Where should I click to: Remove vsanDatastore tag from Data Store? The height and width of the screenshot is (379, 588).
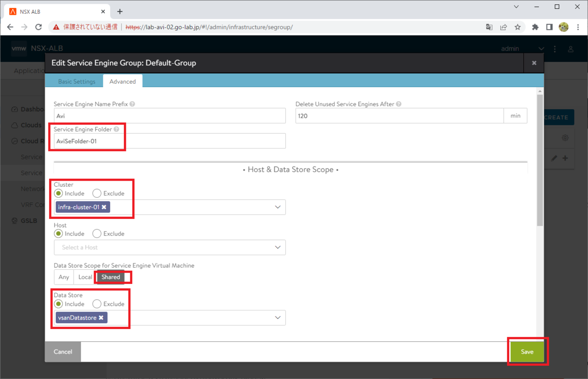coord(101,318)
